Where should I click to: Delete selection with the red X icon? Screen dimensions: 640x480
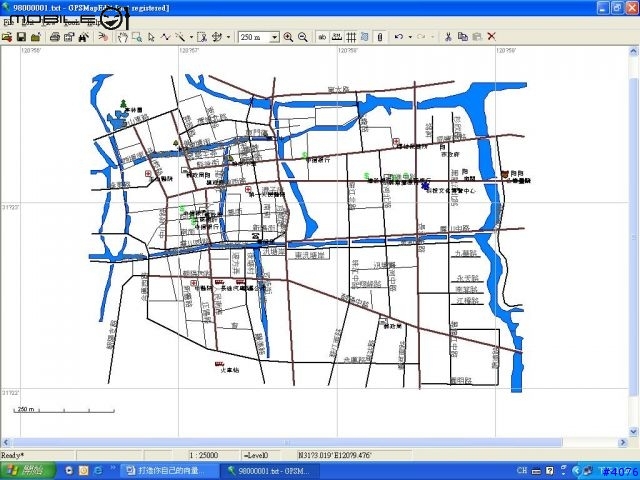click(491, 37)
